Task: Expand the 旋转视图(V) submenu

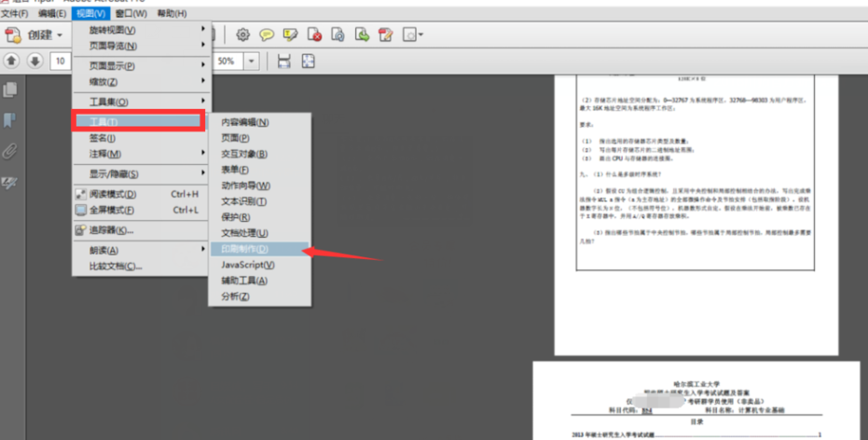Action: [x=141, y=30]
